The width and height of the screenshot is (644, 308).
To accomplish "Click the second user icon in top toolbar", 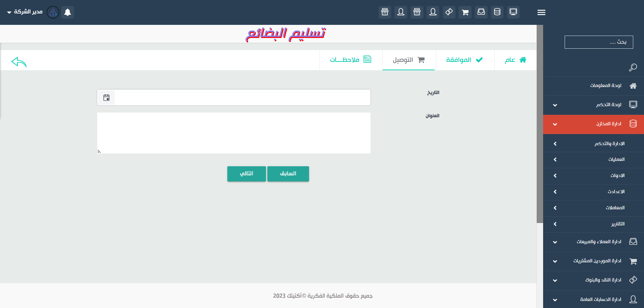I will [x=401, y=12].
